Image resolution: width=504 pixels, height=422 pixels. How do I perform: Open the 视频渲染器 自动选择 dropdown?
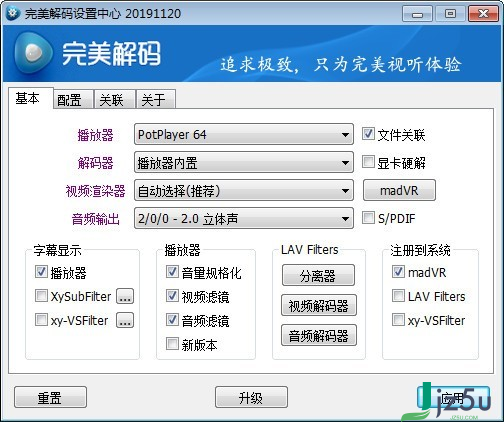pyautogui.click(x=244, y=190)
